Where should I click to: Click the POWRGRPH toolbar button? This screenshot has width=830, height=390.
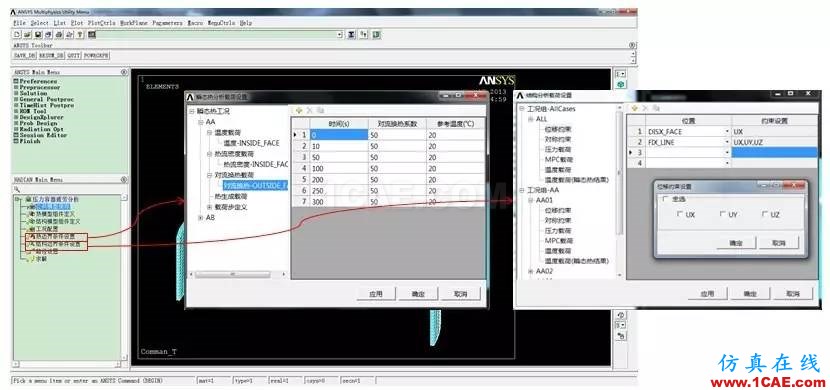coord(96,56)
